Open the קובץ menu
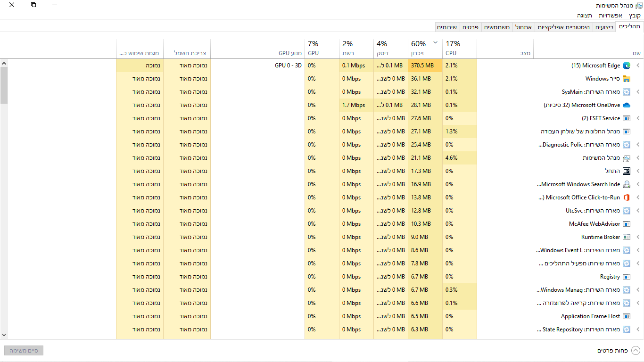 click(x=635, y=16)
